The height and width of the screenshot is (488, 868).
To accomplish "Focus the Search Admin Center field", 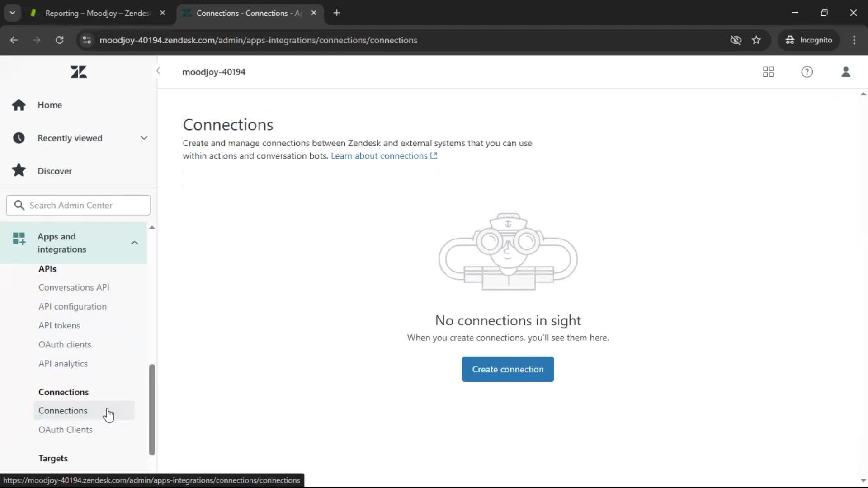I will [78, 205].
